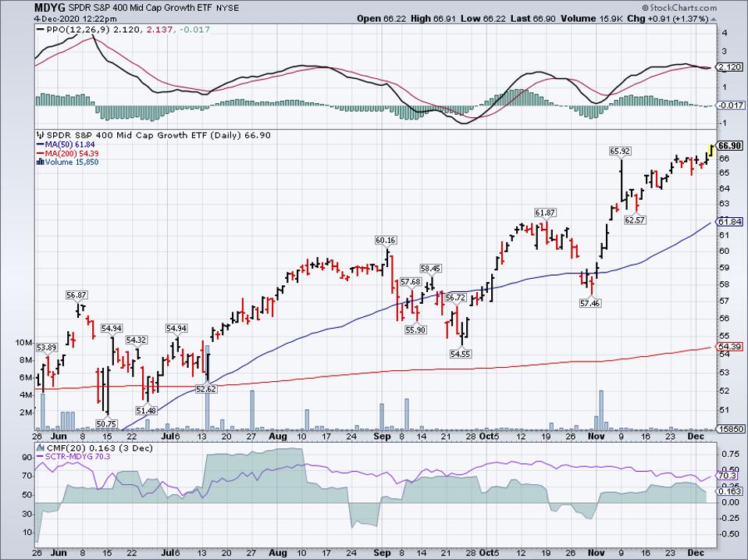
Task: Click the CMF(20) 0.163 (3 Dec) legend text
Action: tap(100, 448)
